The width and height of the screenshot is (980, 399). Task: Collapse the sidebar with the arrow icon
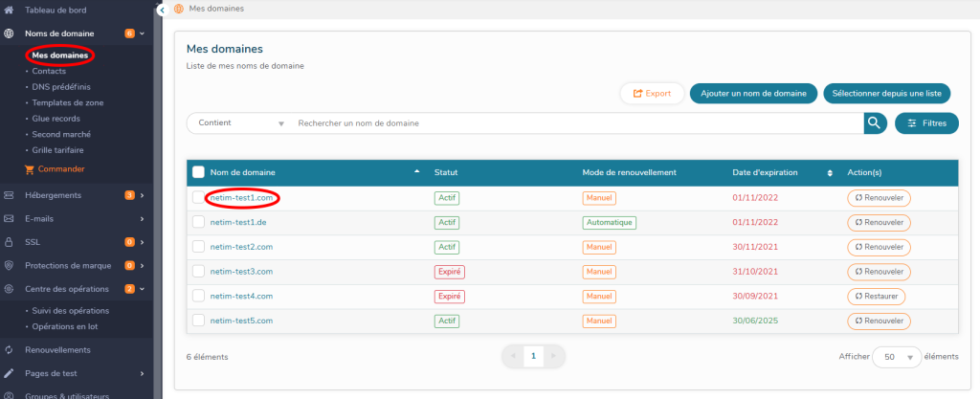(161, 10)
